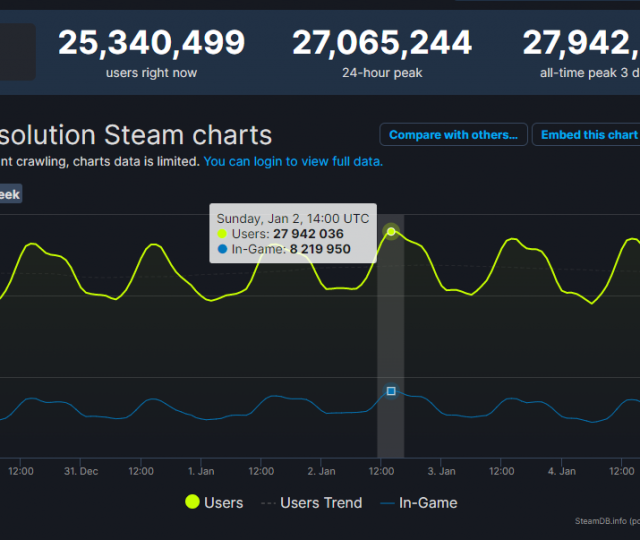Click Compare with others button

tap(451, 135)
